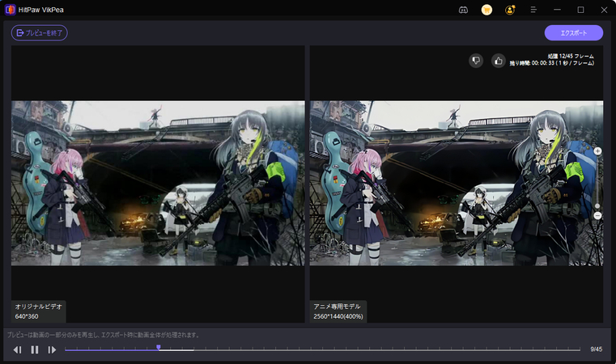This screenshot has width=616, height=364.
Task: Click the オリジナルビデオ original video preview
Action: [158, 183]
